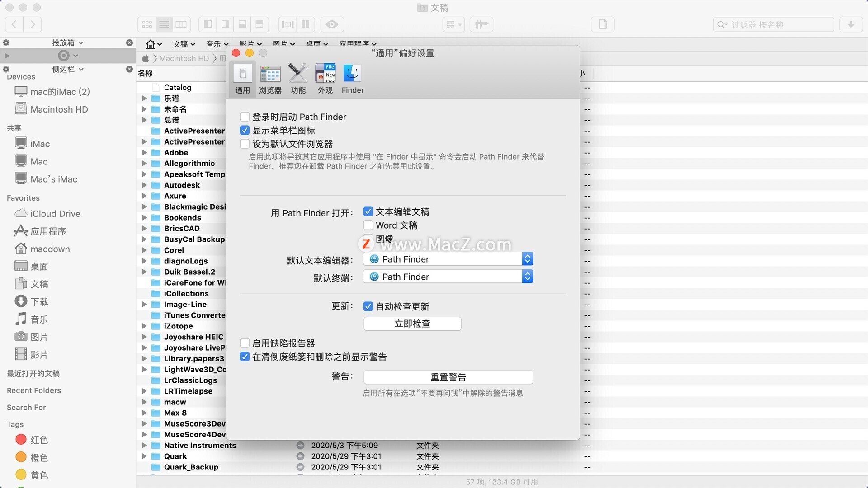Open the home folder path menu
The image size is (868, 488).
tap(153, 44)
